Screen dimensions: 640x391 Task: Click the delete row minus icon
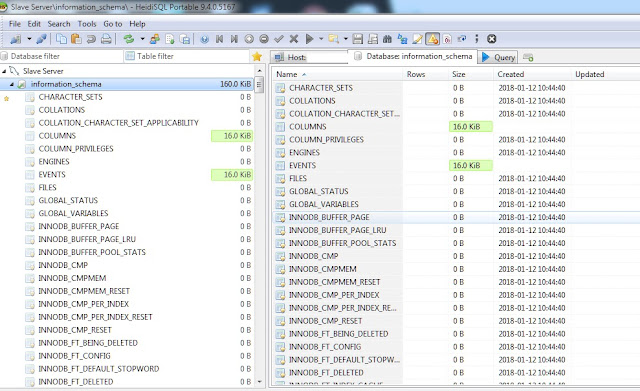coord(264,39)
